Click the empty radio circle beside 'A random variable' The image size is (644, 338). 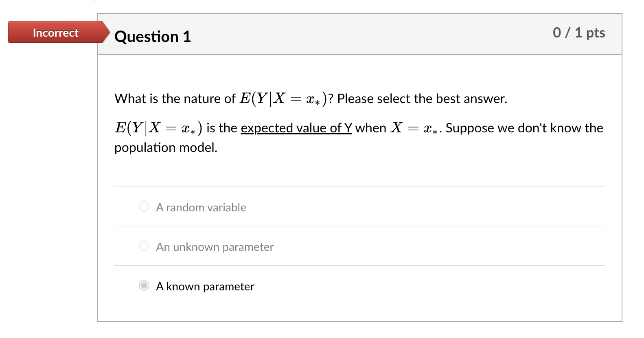pos(144,207)
